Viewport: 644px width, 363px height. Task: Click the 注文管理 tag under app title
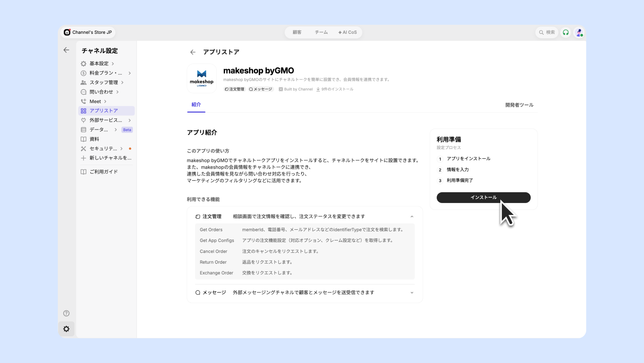[234, 89]
